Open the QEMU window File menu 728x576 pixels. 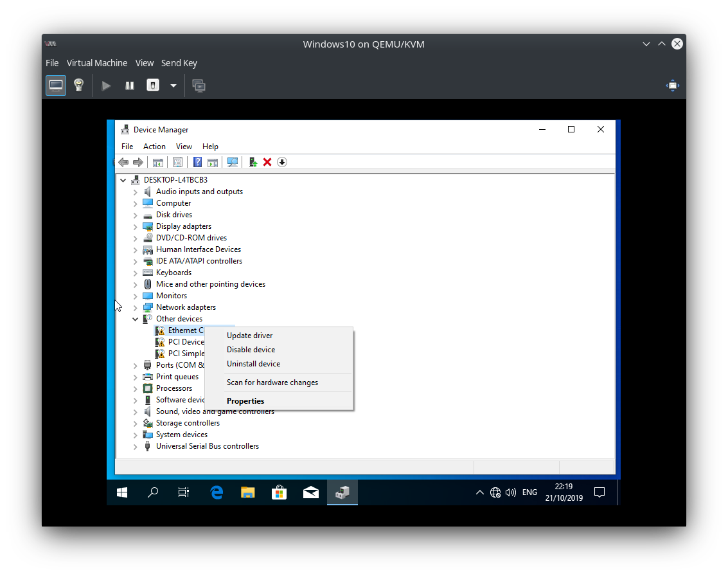coord(52,63)
